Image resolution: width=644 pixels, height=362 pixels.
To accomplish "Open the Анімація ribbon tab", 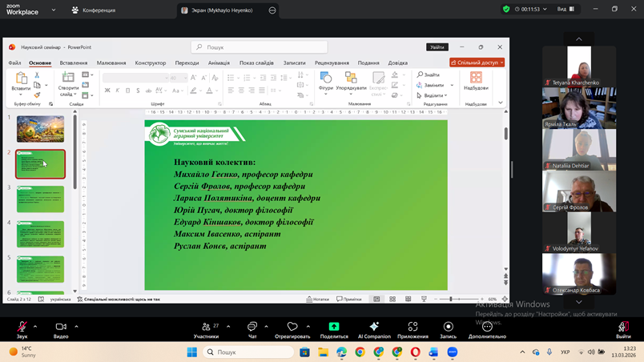I will pyautogui.click(x=219, y=62).
